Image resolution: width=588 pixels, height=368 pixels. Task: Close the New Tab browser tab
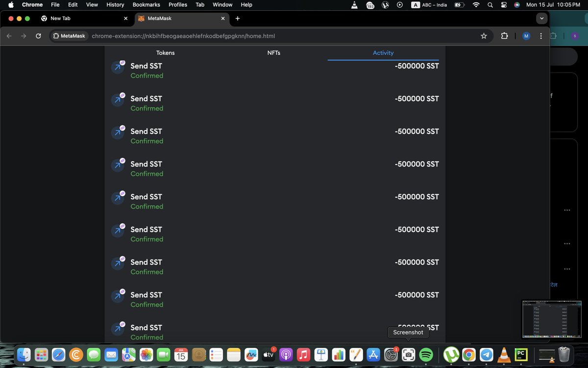pyautogui.click(x=125, y=18)
